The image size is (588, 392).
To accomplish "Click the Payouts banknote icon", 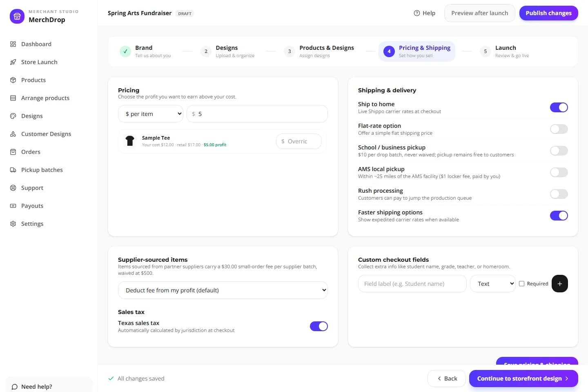I will coord(13,206).
